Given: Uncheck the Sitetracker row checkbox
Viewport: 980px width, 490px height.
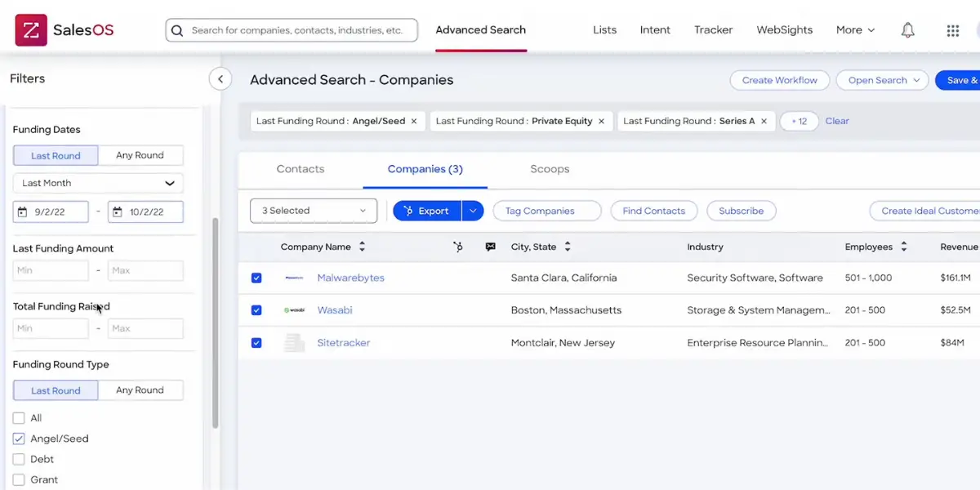Looking at the screenshot, I should (x=256, y=343).
